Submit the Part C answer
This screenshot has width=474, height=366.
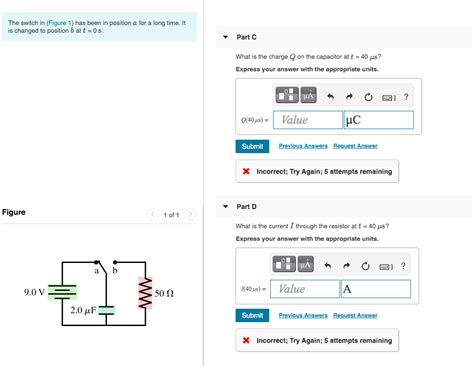pyautogui.click(x=252, y=146)
